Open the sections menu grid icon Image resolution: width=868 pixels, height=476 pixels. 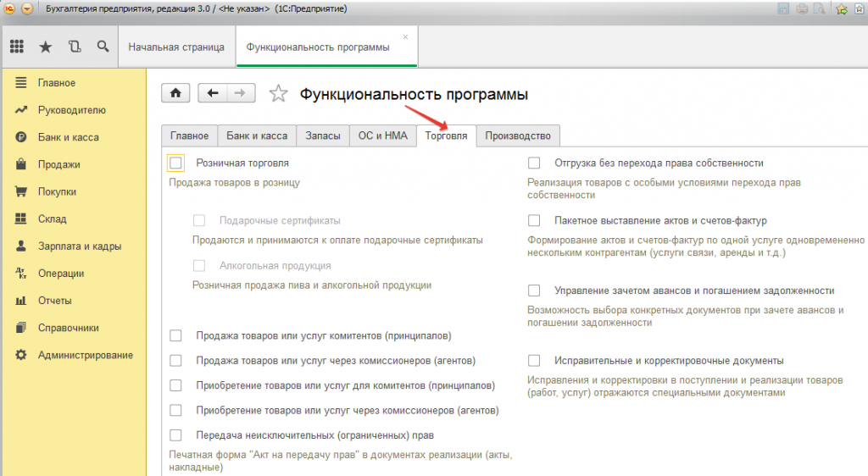click(x=17, y=47)
